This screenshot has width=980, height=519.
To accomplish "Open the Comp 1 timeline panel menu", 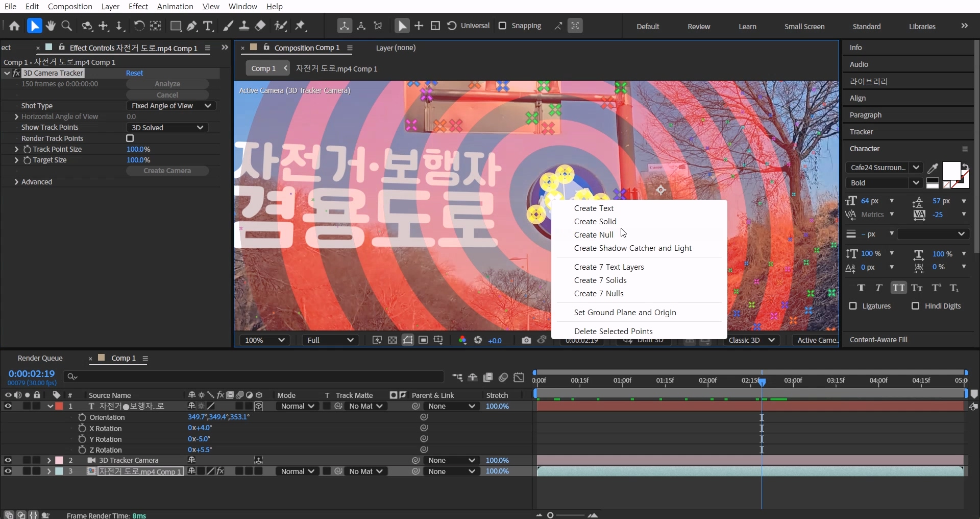I will pos(145,359).
